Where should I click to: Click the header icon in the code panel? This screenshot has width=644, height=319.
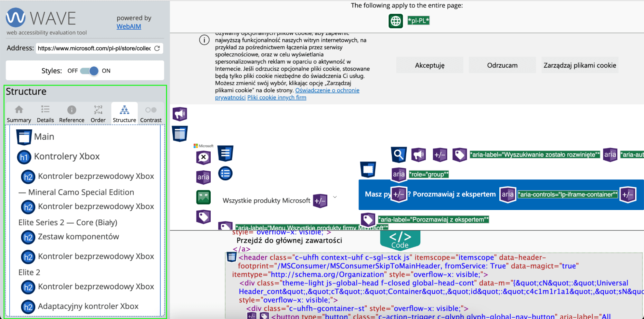[x=231, y=257]
